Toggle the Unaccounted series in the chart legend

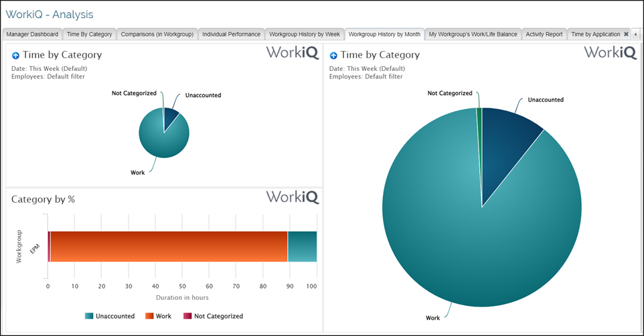tap(110, 316)
